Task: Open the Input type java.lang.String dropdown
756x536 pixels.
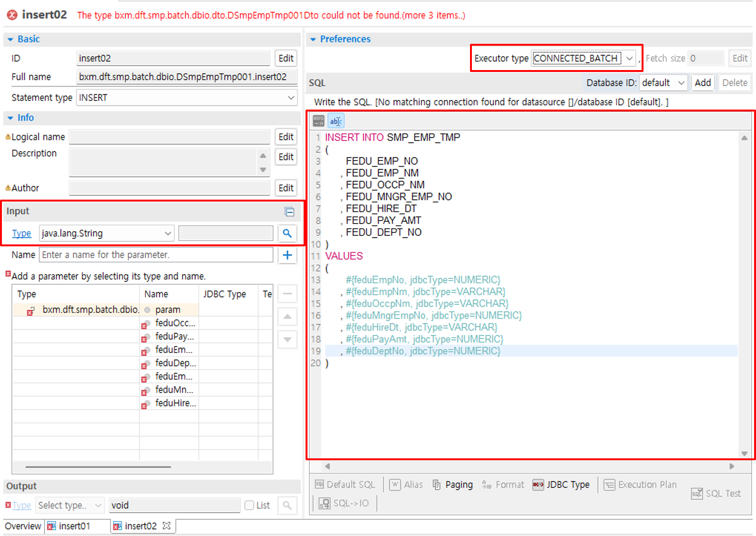Action: coord(168,233)
